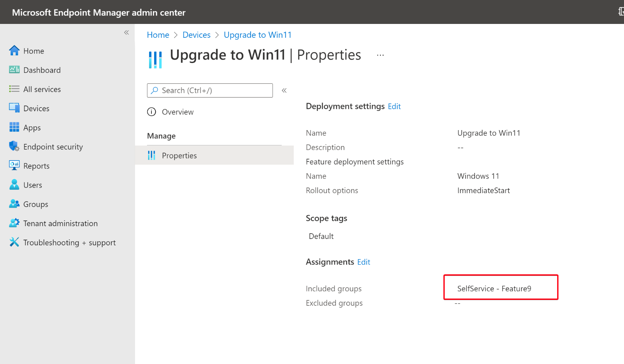Viewport: 624px width, 364px height.
Task: Click the Manage section heading
Action: coord(161,136)
